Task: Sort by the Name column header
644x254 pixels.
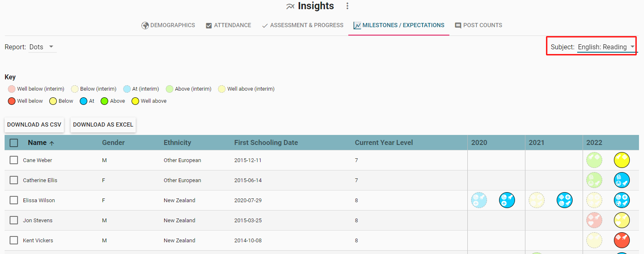Action: 37,143
